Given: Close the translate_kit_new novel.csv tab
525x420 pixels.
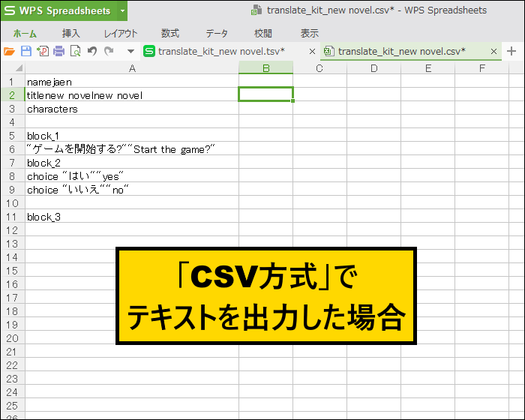Looking at the screenshot, I should 493,51.
